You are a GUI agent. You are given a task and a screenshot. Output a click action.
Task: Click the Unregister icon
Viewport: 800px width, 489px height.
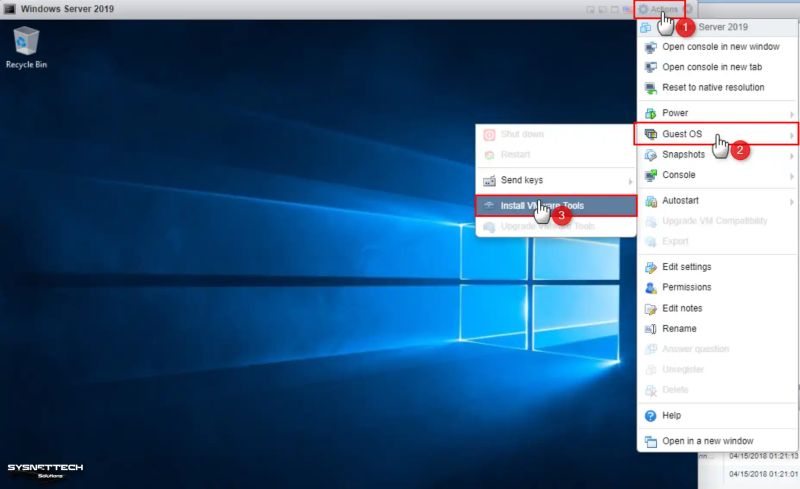pyautogui.click(x=651, y=370)
